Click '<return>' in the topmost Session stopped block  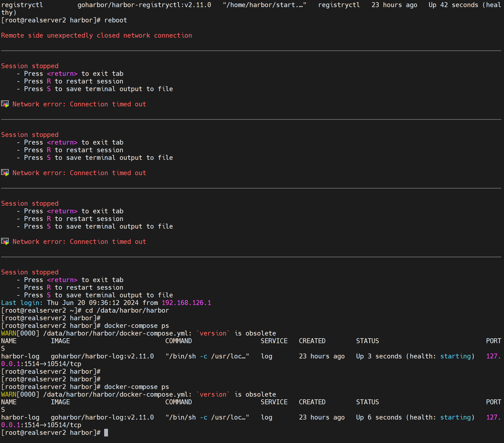(62, 74)
